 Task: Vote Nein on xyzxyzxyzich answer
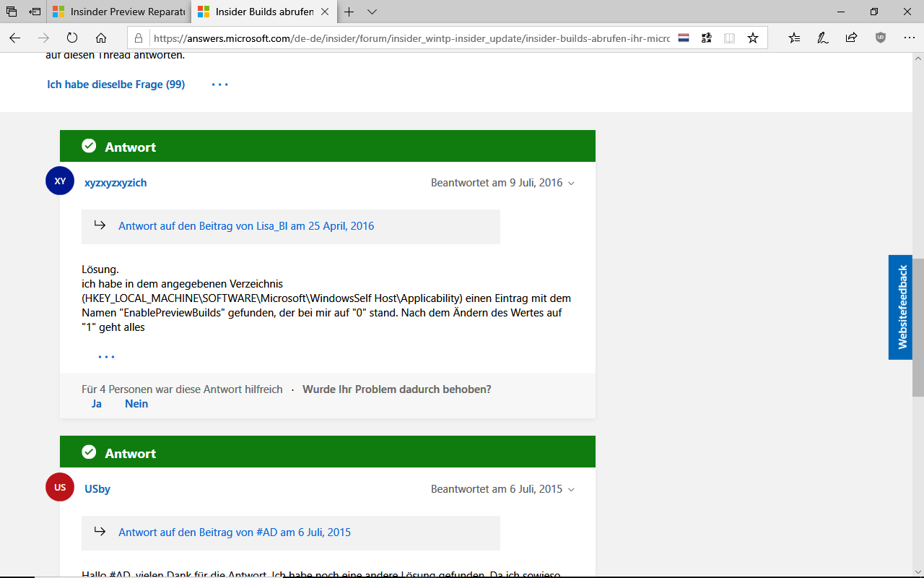pyautogui.click(x=136, y=404)
